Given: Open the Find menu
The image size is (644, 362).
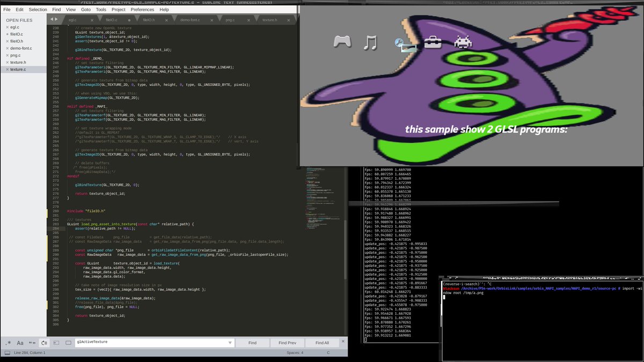Looking at the screenshot, I should pos(56,10).
